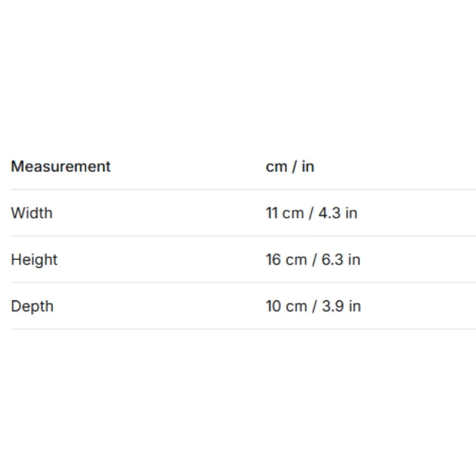Click the divider line below the header row
Screen dimensions: 476x476
tap(243, 189)
